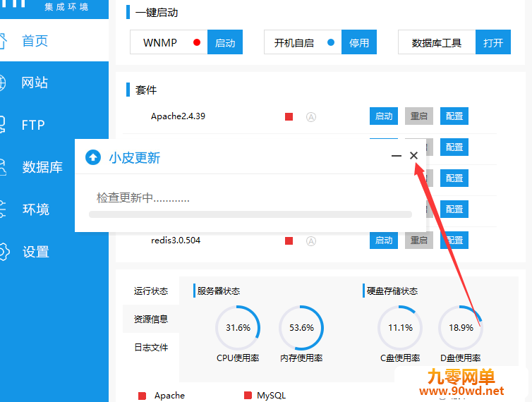Screen dimensions: 532x402
Task: Click the 检查更新中 status text
Action: [143, 197]
